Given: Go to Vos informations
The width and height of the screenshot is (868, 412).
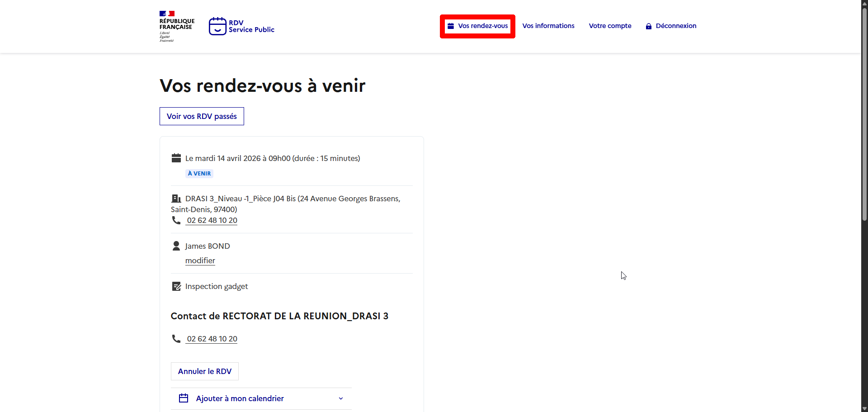Looking at the screenshot, I should point(548,26).
